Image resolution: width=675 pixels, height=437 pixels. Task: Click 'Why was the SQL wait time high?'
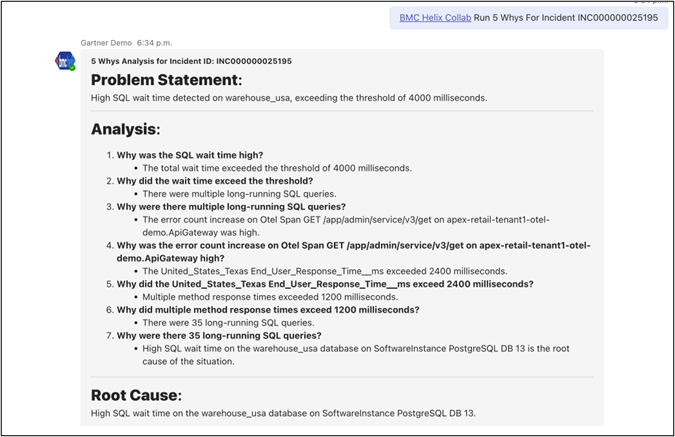coord(190,155)
